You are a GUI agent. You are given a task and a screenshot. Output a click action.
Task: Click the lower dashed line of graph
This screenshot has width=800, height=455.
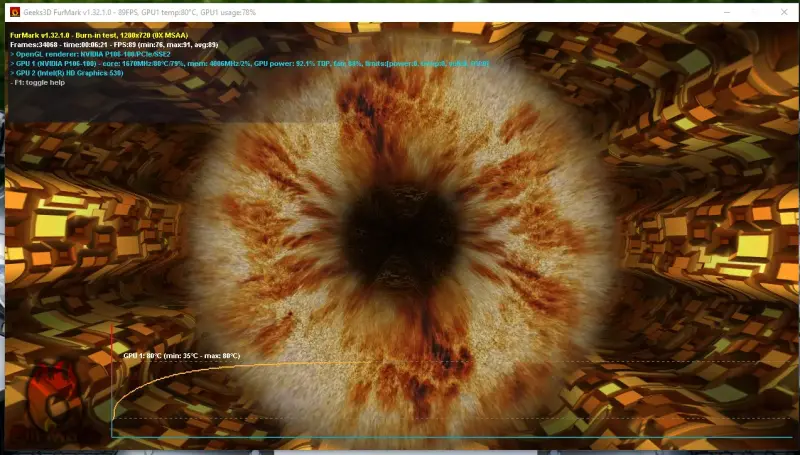click(600, 418)
